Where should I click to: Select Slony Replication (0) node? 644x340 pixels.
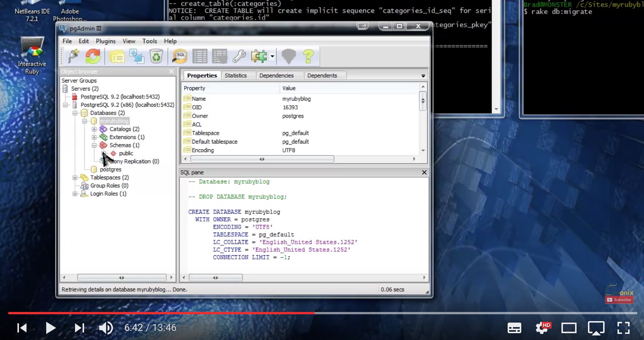tap(134, 161)
